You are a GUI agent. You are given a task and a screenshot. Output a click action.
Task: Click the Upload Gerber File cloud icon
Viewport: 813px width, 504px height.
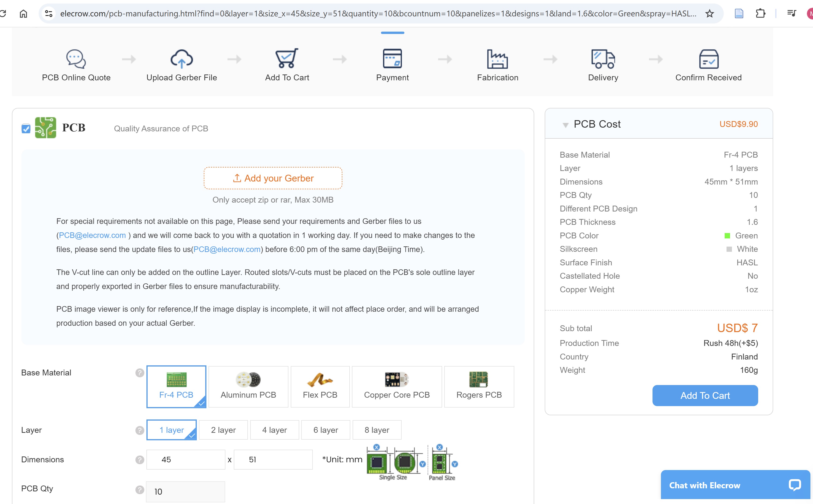click(181, 59)
